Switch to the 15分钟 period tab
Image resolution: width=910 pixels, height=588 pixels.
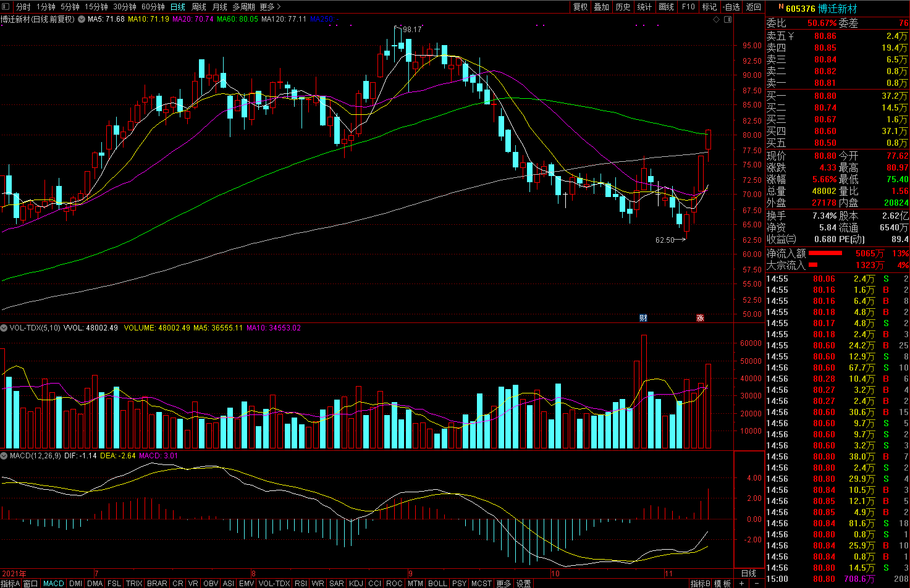(96, 7)
